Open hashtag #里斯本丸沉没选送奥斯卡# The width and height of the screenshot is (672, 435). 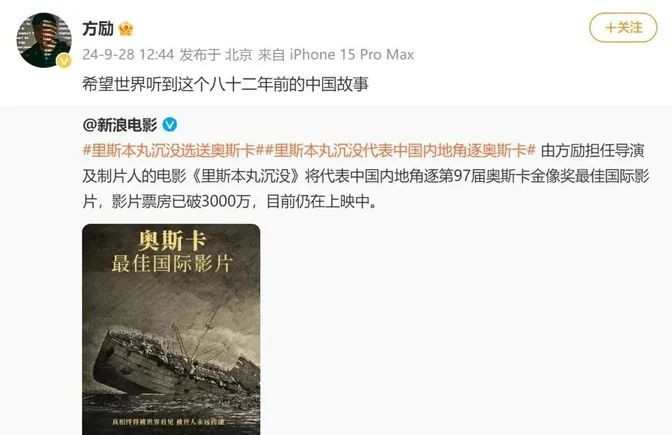[x=169, y=150]
